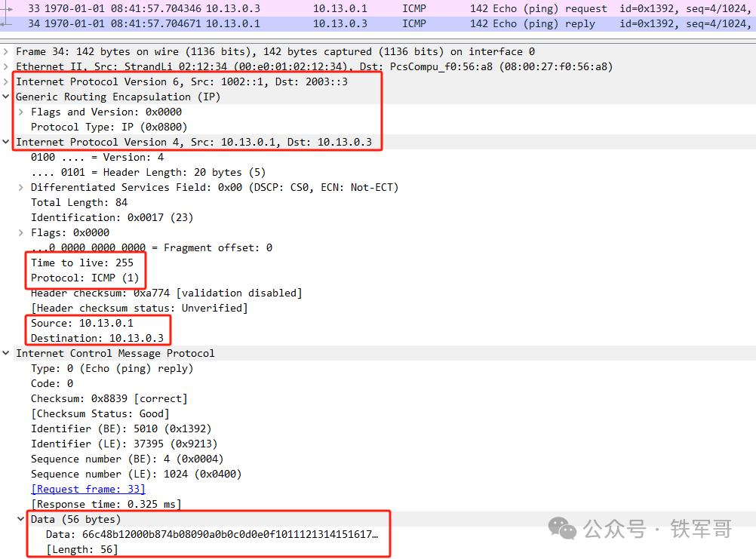Collapse Internet Protocol Version 4 section
756x559 pixels.
click(6, 142)
